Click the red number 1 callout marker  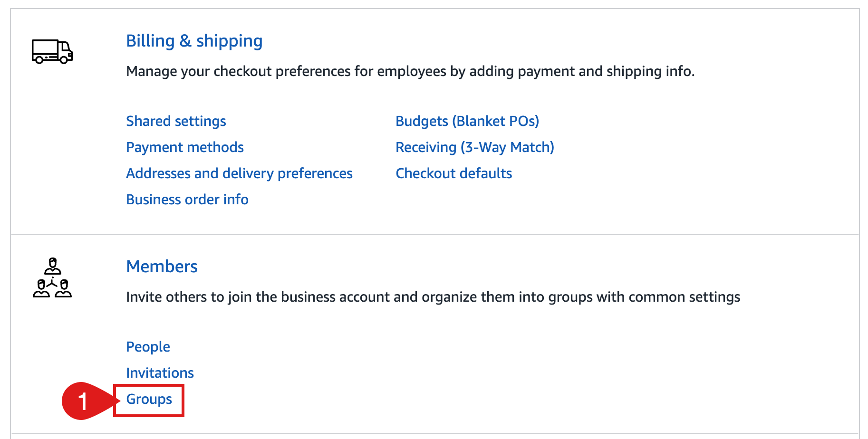pos(83,401)
